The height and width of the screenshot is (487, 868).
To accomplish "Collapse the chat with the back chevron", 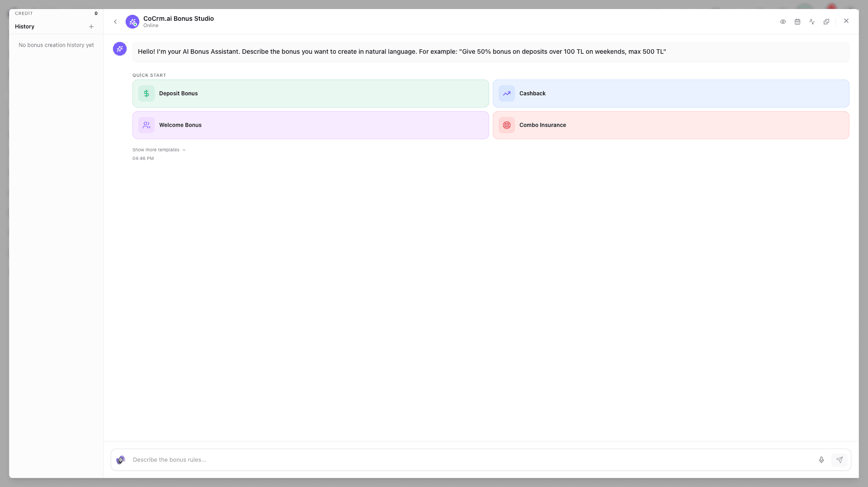I will tap(115, 21).
